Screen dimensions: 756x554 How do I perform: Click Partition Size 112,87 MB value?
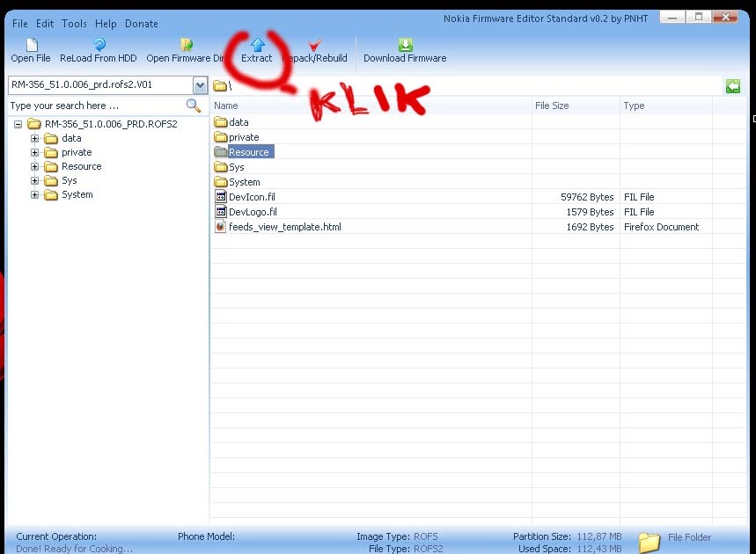(599, 536)
